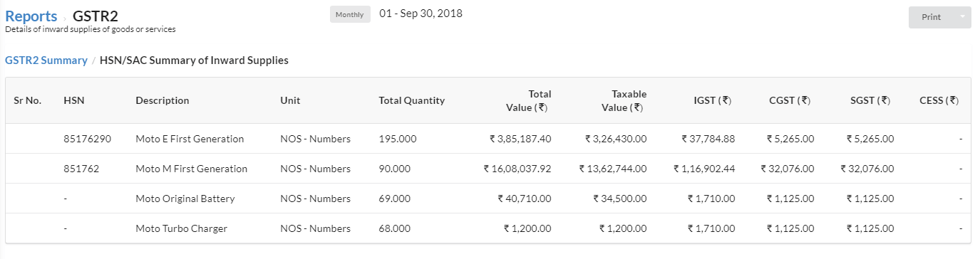Click the GSTR2 page title

(x=96, y=16)
